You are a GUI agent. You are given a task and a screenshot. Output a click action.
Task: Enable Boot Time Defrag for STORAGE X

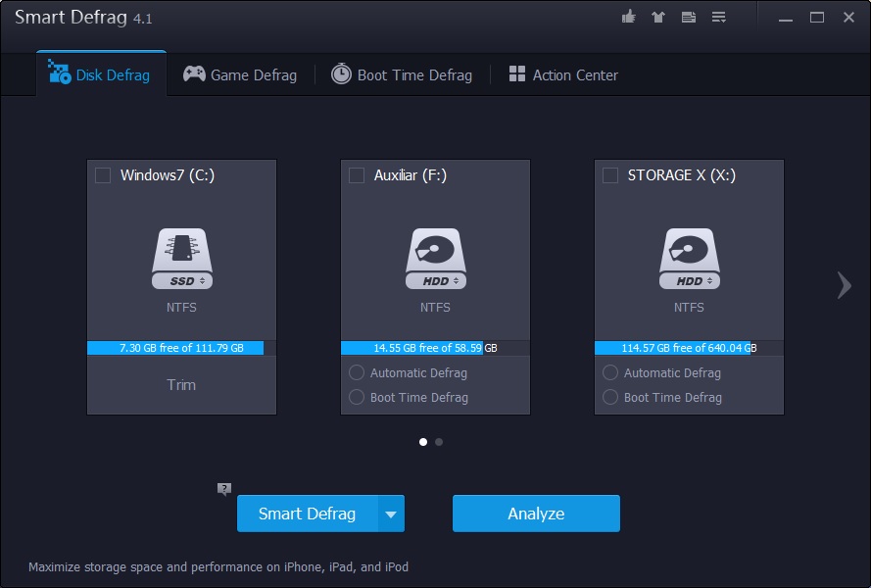pyautogui.click(x=610, y=397)
